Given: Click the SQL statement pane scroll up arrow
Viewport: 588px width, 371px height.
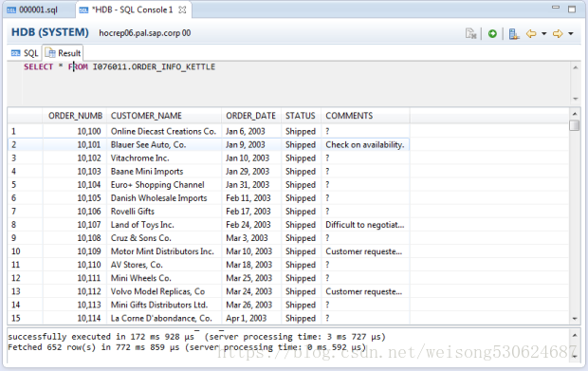Looking at the screenshot, I should point(576,67).
